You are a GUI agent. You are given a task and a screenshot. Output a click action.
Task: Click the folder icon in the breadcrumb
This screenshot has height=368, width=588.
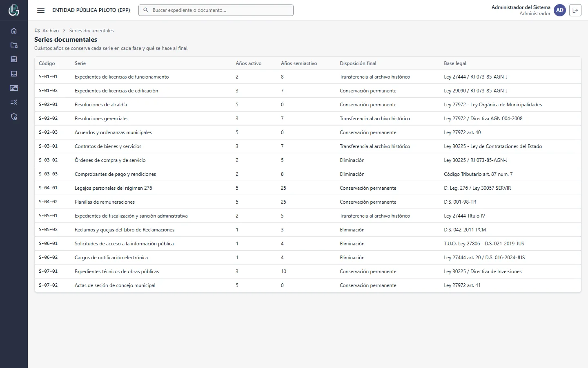pos(37,31)
